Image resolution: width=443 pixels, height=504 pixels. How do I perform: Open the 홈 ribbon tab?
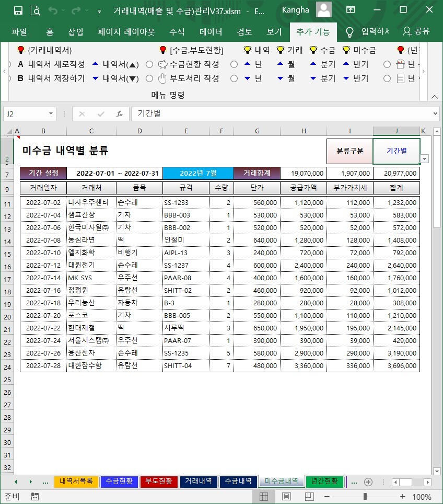(50, 31)
